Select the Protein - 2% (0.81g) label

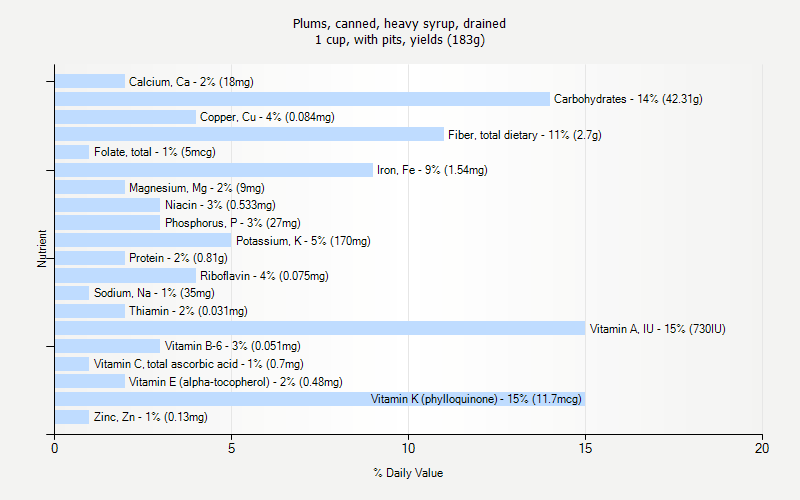click(x=178, y=258)
